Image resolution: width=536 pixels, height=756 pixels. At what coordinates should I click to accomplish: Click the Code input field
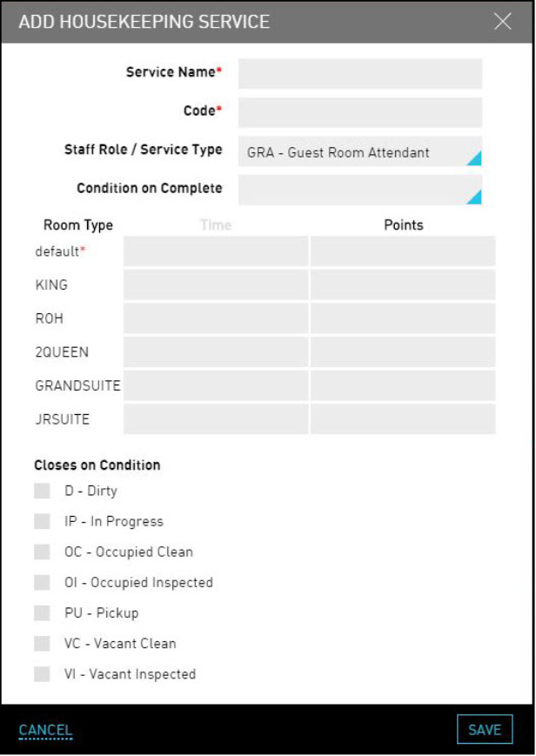(359, 113)
